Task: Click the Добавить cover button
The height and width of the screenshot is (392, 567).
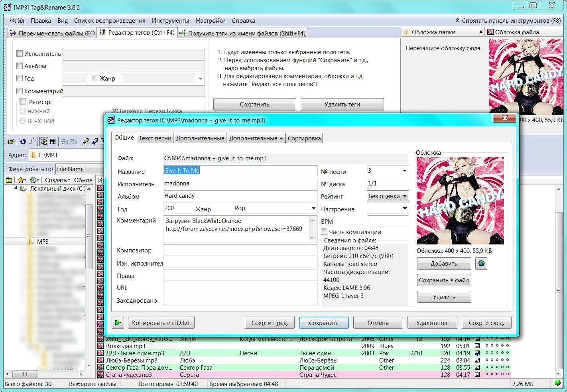Action: click(444, 264)
